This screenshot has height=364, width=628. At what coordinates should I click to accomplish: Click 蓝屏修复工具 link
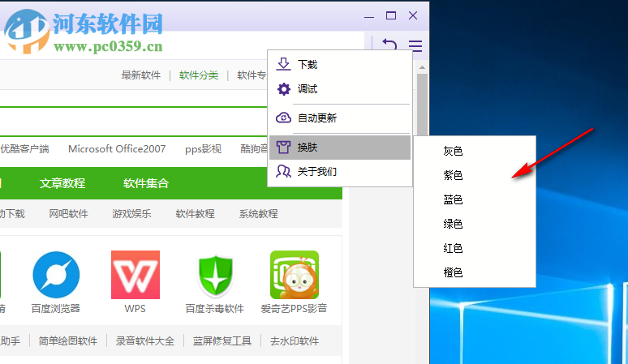[x=222, y=340]
